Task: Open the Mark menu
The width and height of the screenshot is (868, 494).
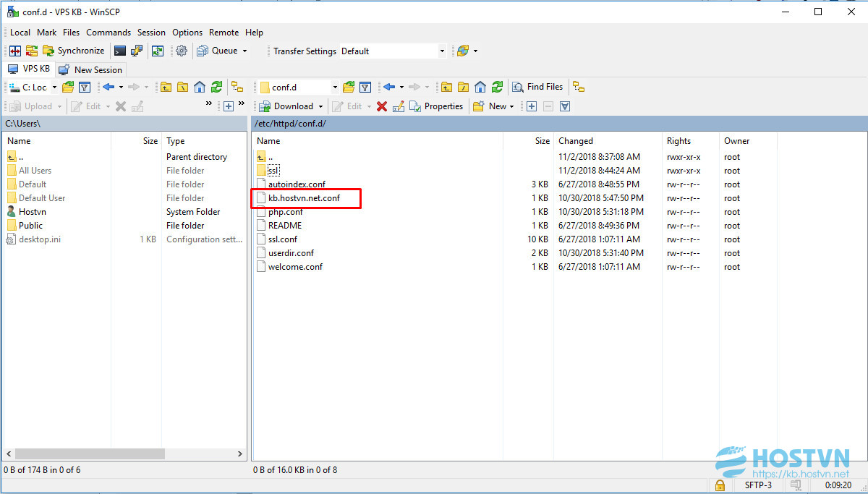Action: 47,32
